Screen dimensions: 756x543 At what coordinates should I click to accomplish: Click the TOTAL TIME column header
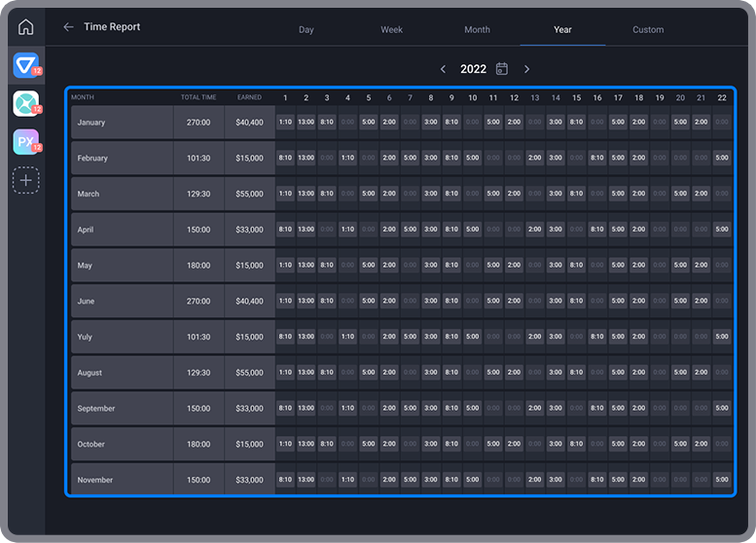click(198, 97)
